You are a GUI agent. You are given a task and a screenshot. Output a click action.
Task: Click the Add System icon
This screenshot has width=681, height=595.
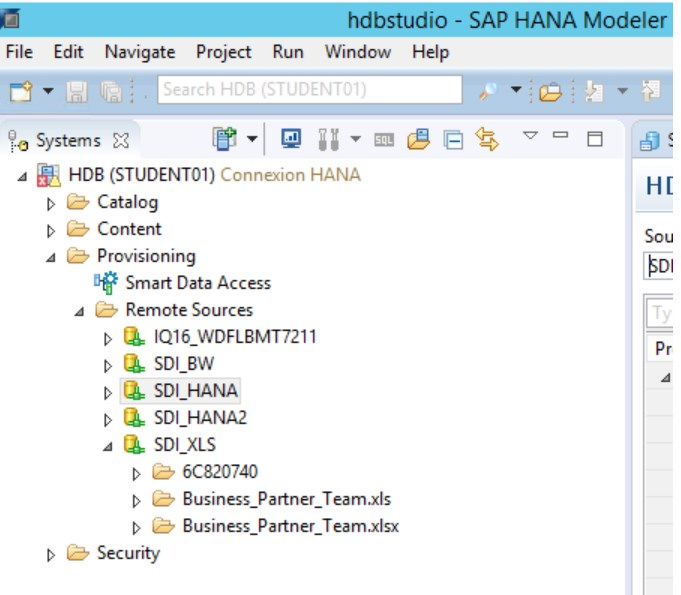click(x=225, y=139)
